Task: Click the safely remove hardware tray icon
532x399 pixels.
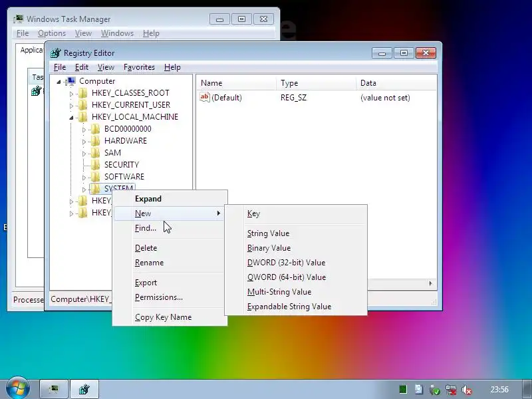Action: point(435,390)
